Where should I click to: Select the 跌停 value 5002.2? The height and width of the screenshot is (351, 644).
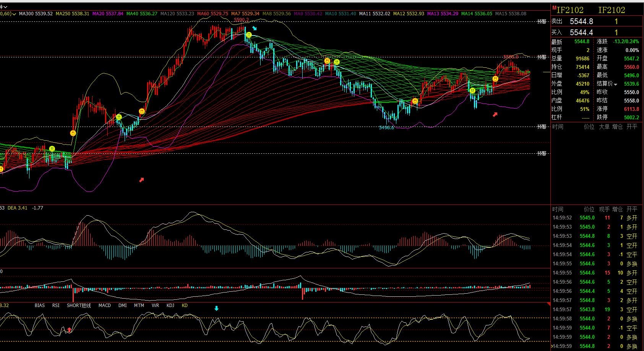click(631, 117)
